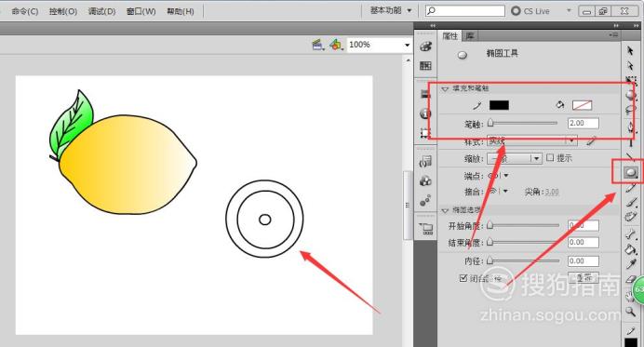This screenshot has width=644, height=347.
Task: Select the Selection arrow tool
Action: point(630,50)
